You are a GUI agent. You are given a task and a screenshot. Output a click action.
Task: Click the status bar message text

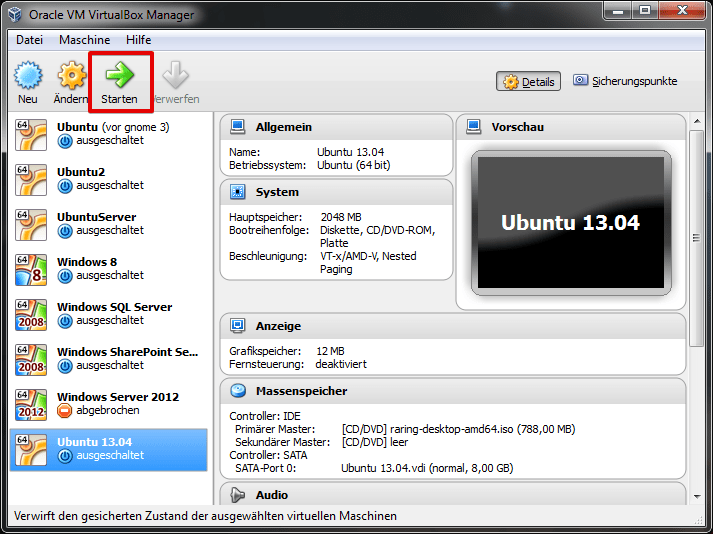click(205, 516)
